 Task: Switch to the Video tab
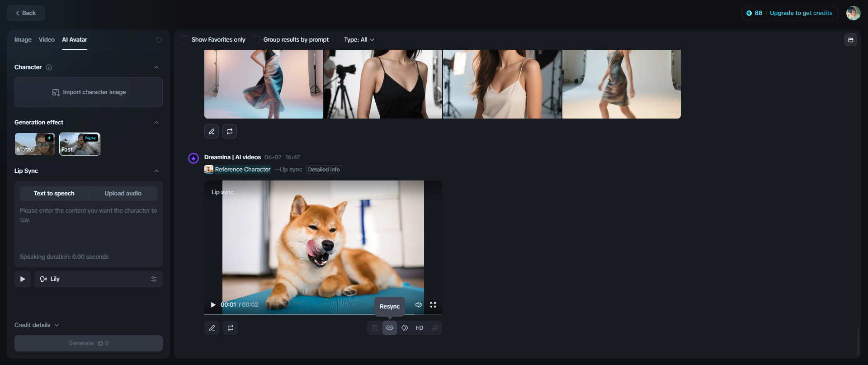point(47,40)
